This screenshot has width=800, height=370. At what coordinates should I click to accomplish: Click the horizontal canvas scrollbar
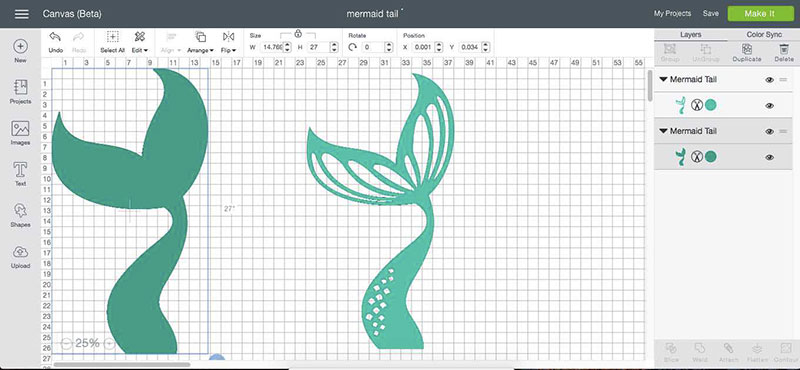click(x=121, y=365)
